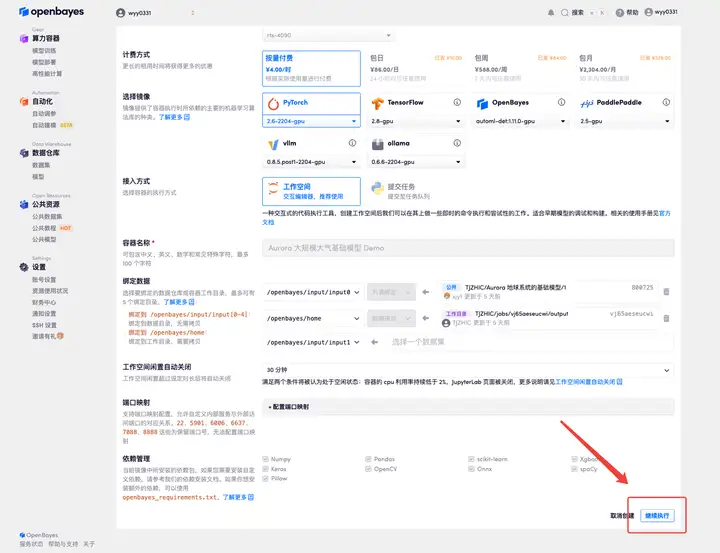720x553 pixels.
Task: Click the 数据仓库 sidebar icon
Action: pos(24,152)
